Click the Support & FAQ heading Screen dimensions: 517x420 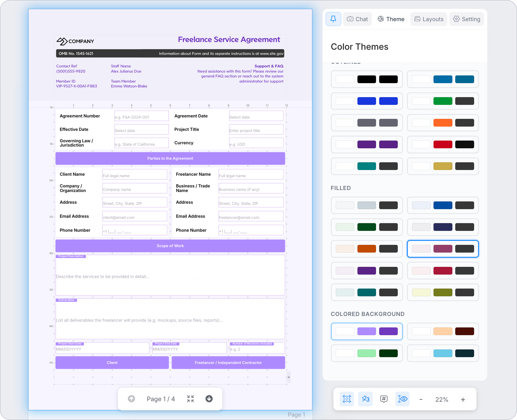[x=269, y=66]
